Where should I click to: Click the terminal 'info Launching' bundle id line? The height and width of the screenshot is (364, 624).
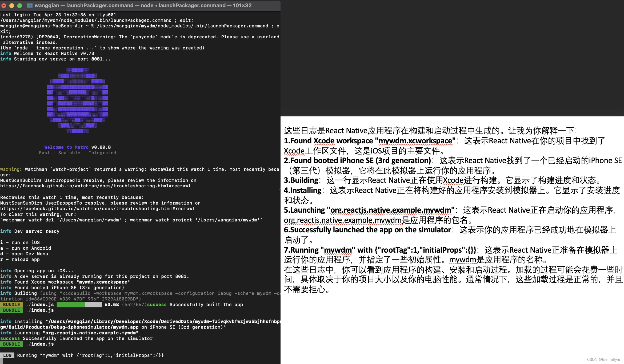coord(69,333)
